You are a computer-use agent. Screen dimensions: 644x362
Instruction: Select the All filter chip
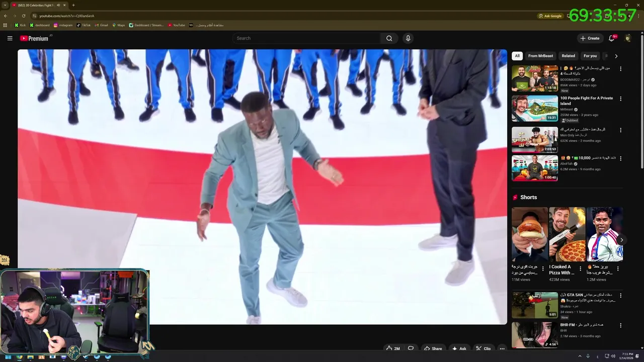517,56
